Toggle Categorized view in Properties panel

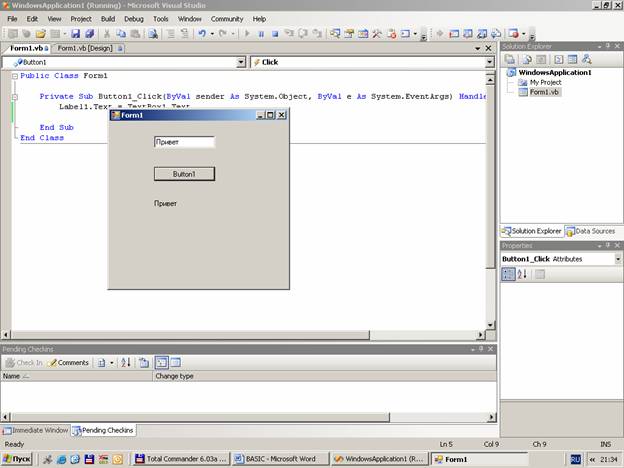508,274
